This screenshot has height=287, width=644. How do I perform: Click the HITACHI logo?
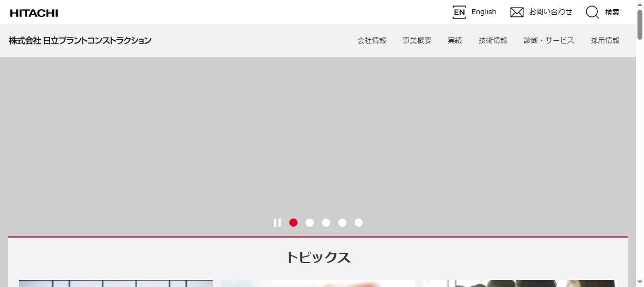click(34, 13)
